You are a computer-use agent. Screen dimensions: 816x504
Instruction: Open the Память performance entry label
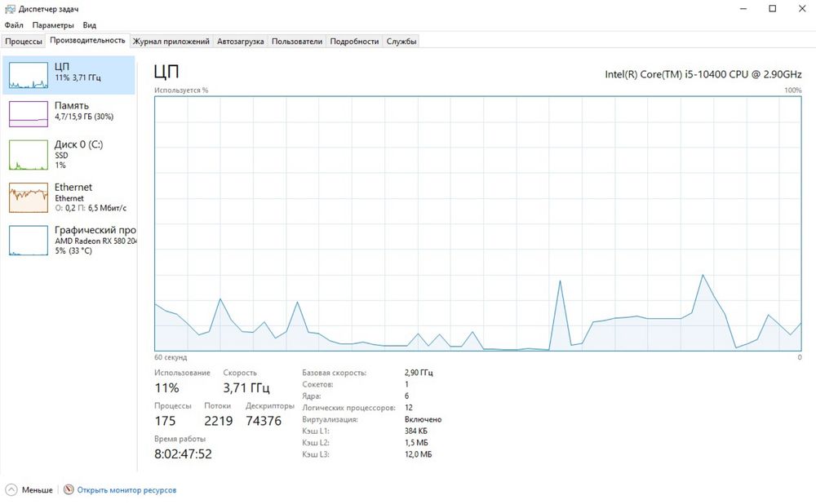click(x=71, y=105)
